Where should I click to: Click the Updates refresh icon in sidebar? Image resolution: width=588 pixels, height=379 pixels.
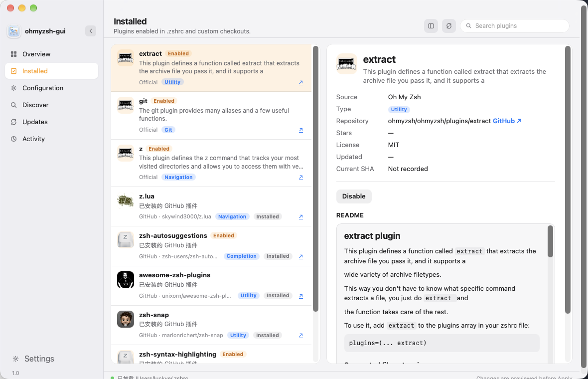pyautogui.click(x=14, y=122)
